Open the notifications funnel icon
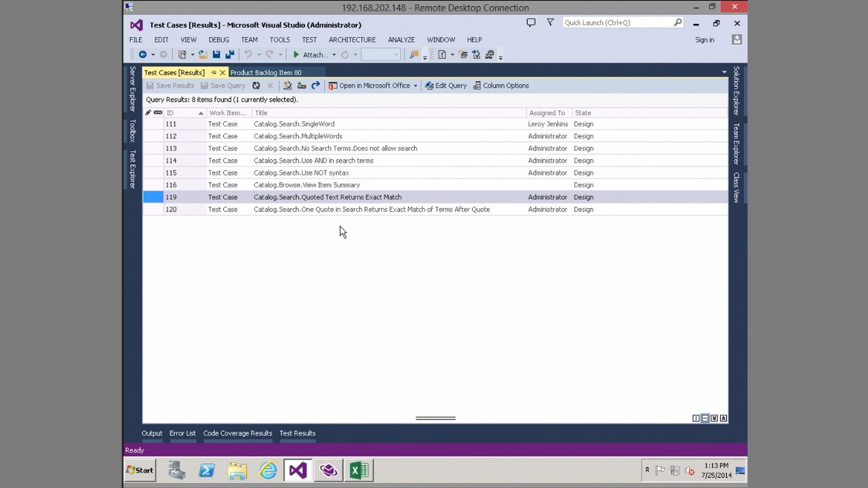Screen dimensions: 868x488 (x=550, y=22)
